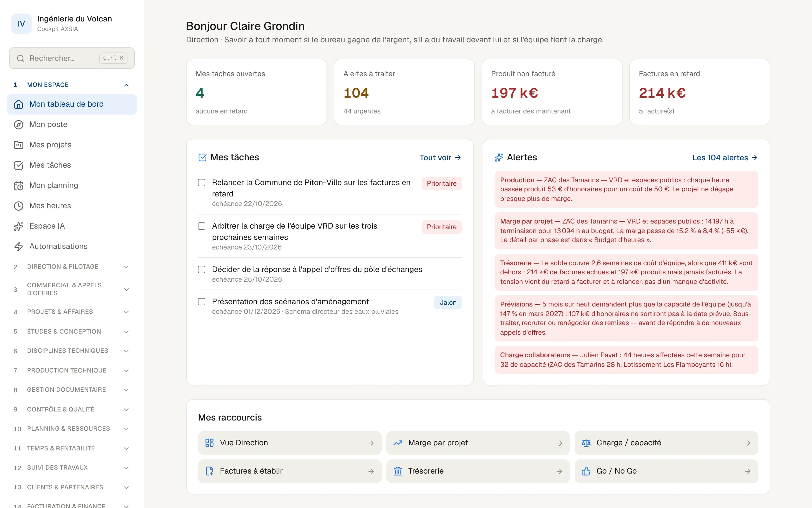Click the lightning icon beside Automatisations
Screen dimensions: 812x508
click(18, 247)
